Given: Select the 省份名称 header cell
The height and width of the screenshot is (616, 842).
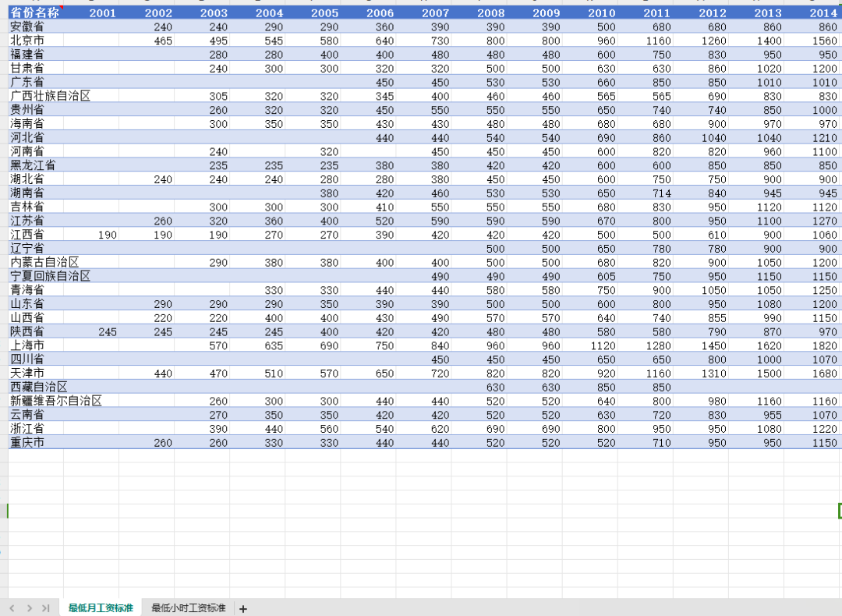Looking at the screenshot, I should point(36,13).
